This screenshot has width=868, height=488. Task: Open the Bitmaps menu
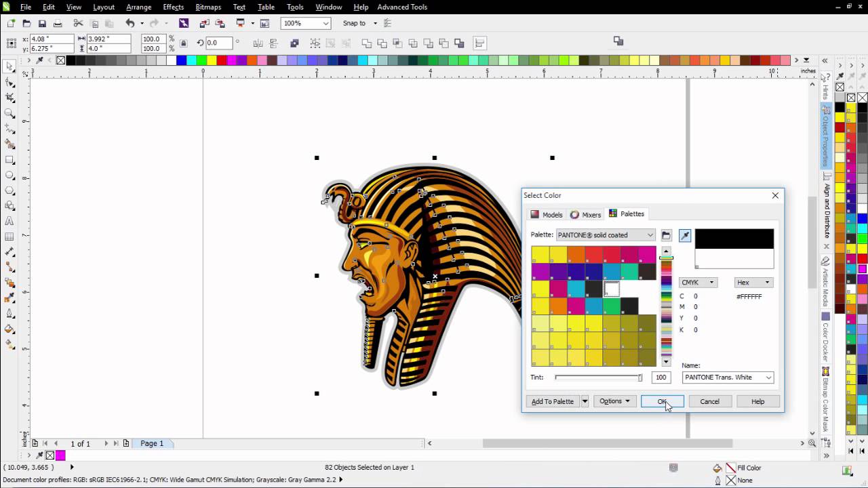point(208,7)
